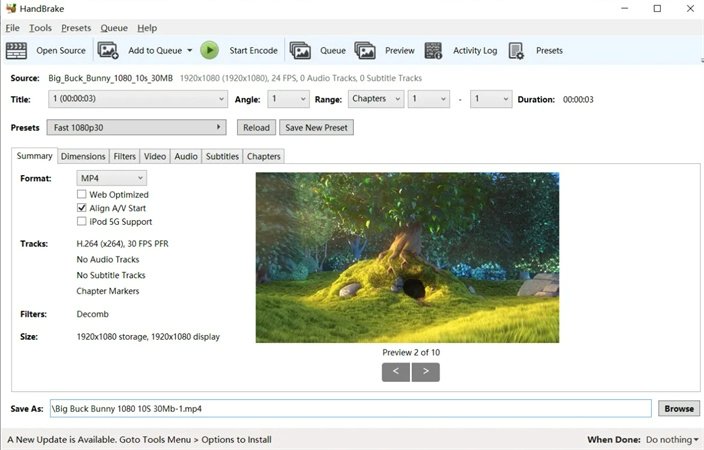Show the next preview image
Screen dimensions: 704x450
point(426,372)
